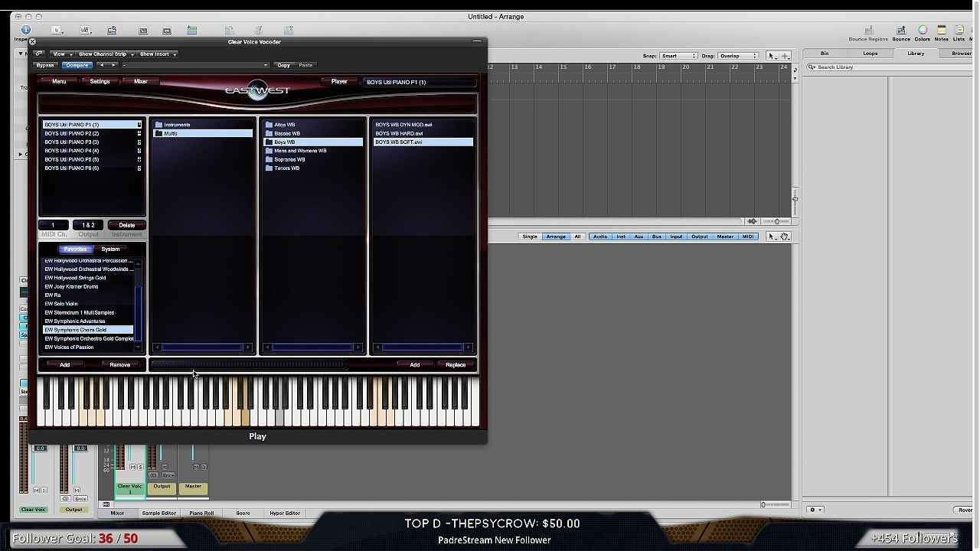980x551 pixels.
Task: Open the Inspector with the blue info icon
Action: tap(25, 30)
